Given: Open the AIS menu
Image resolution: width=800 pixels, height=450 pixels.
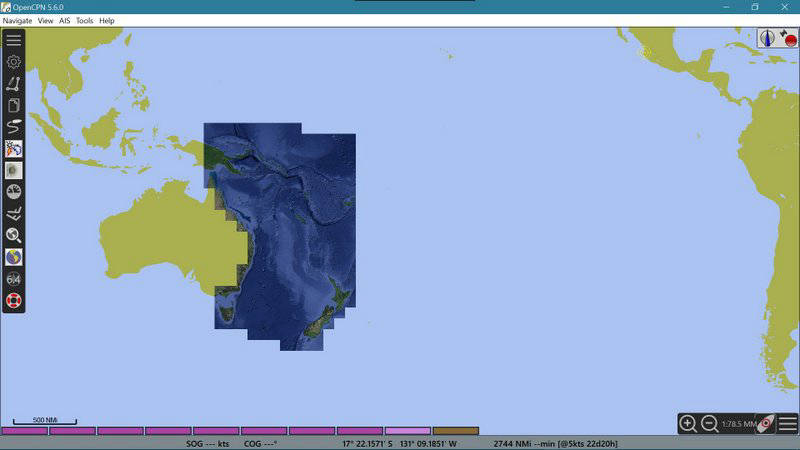Looking at the screenshot, I should [x=65, y=20].
